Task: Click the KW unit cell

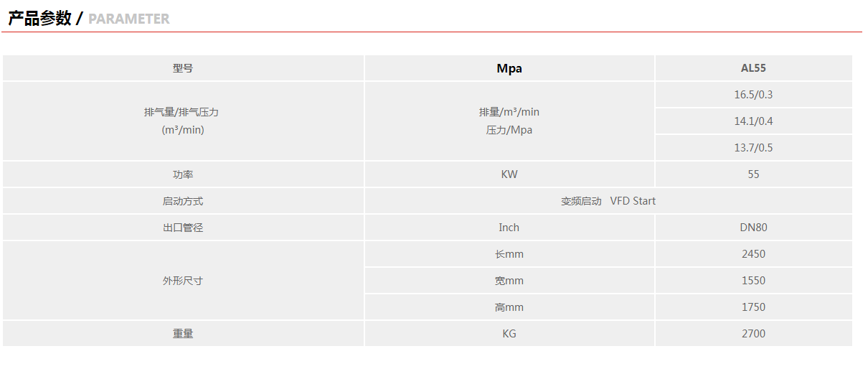Action: point(509,174)
